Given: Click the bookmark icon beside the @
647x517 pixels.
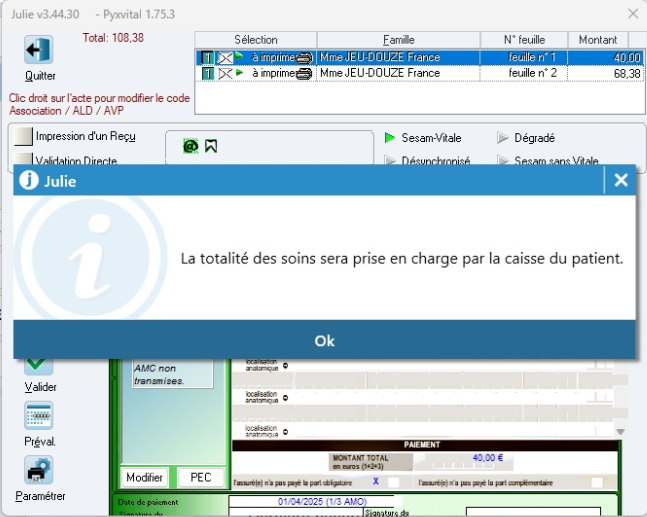Looking at the screenshot, I should coord(211,146).
